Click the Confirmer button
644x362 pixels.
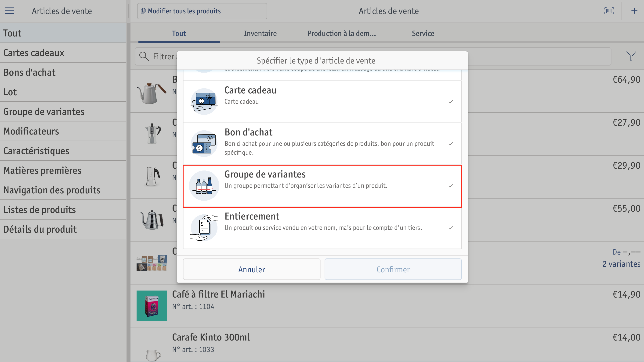click(x=393, y=269)
